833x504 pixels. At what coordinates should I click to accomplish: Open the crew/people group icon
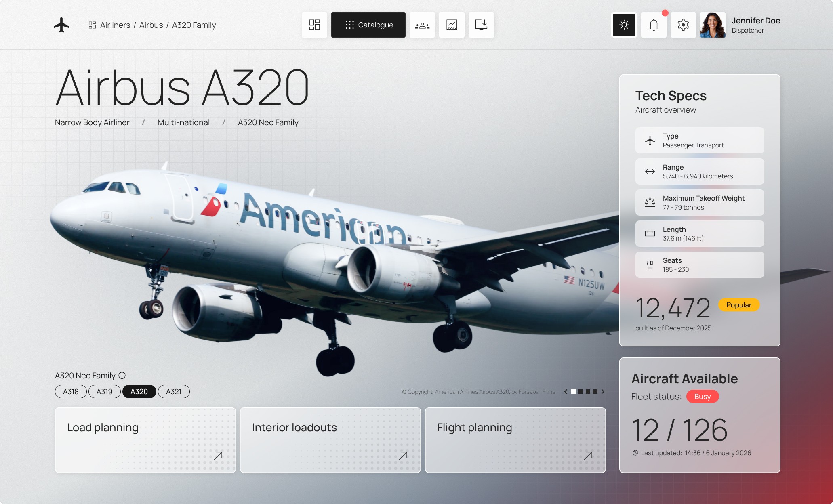click(x=422, y=25)
